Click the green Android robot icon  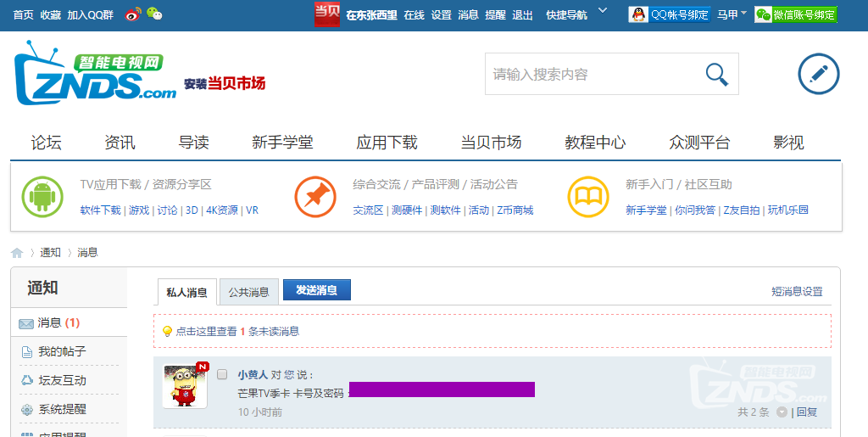tap(42, 197)
